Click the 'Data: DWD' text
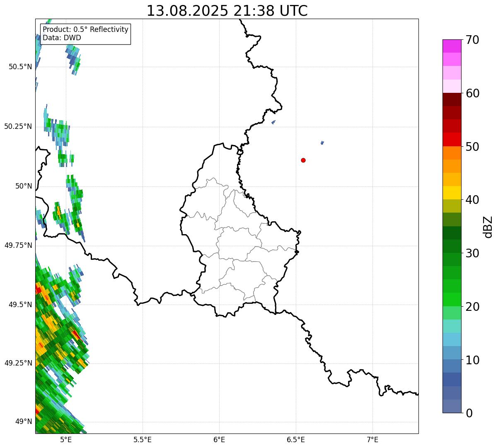 (x=62, y=38)
